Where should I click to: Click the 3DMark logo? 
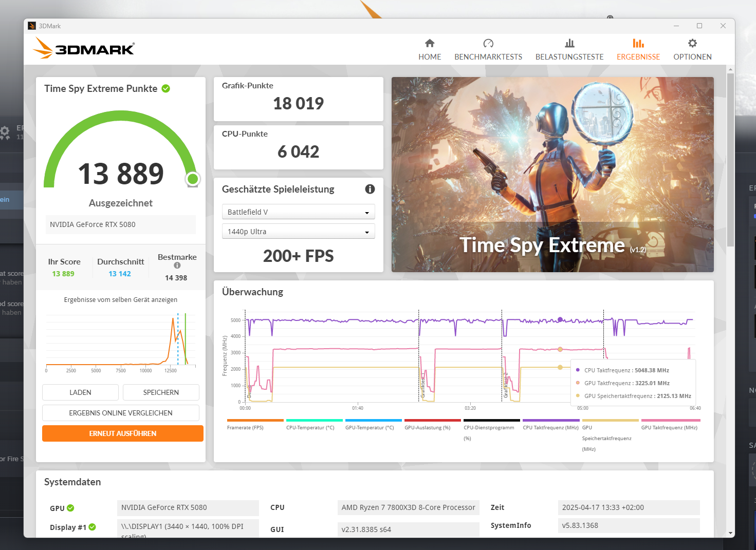click(x=84, y=48)
